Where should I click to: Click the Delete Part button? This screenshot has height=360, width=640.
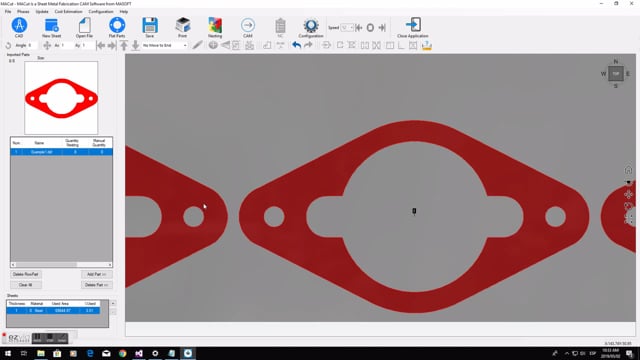[97, 285]
